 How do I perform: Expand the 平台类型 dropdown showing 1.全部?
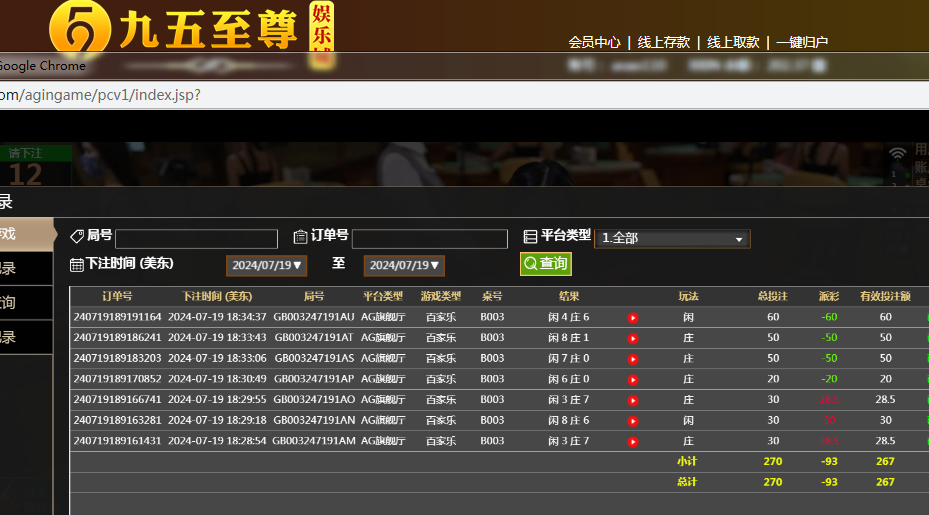pyautogui.click(x=671, y=239)
